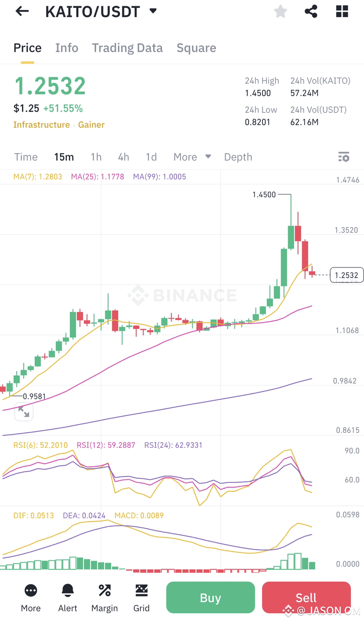Share this trading pair via the share icon
Screen dimensions: 364x622
[x=311, y=11]
